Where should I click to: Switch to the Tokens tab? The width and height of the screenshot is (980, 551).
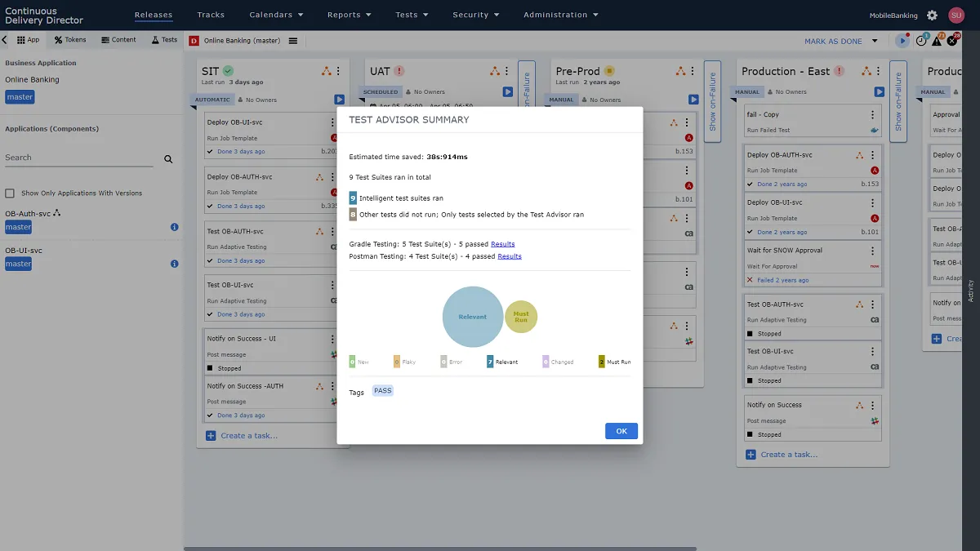coord(70,39)
